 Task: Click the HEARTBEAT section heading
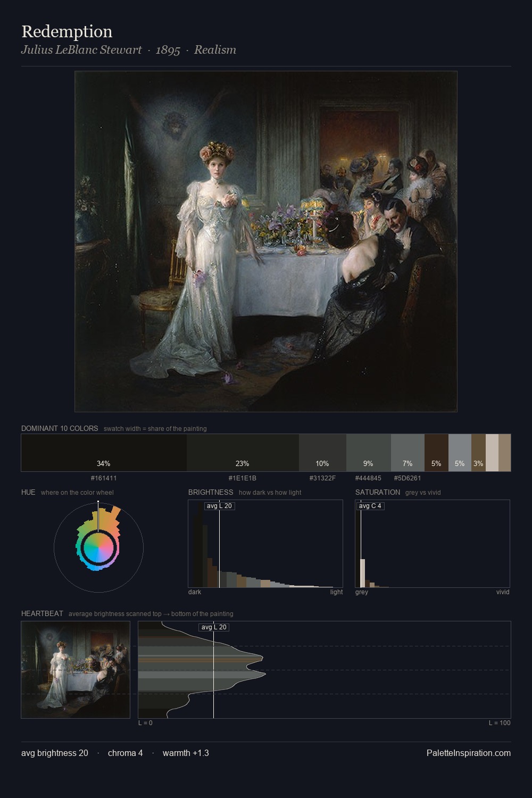42,613
